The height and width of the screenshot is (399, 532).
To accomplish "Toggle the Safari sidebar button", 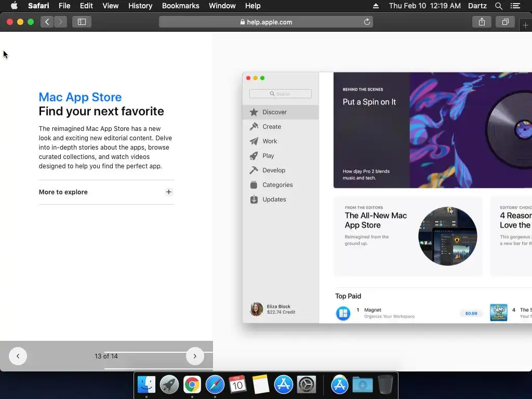I will pyautogui.click(x=82, y=22).
